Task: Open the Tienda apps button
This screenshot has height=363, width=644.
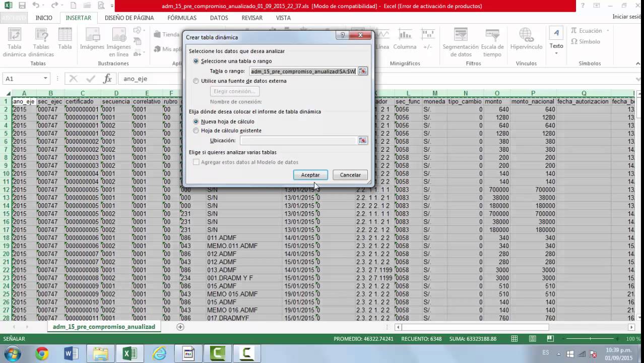Action: 166,34
